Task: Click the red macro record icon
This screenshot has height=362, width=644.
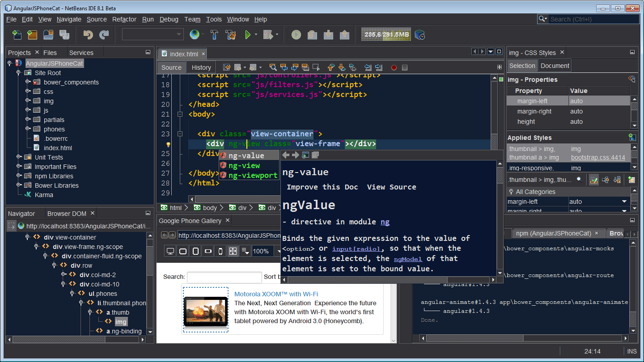Action: click(x=394, y=67)
